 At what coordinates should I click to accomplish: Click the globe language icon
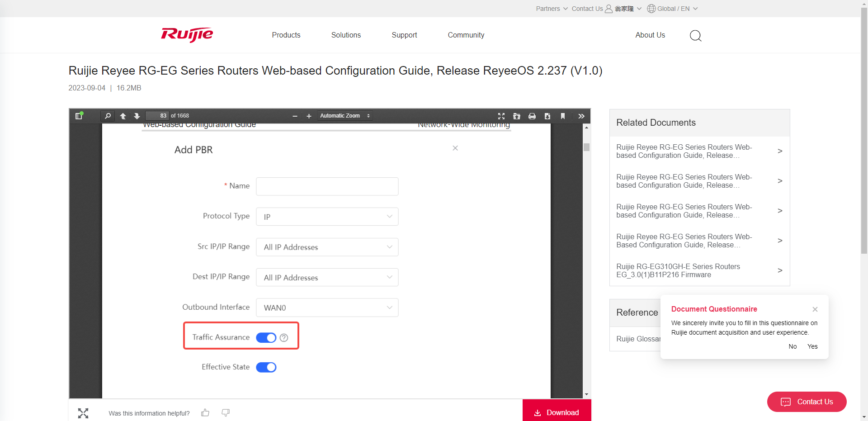(x=651, y=9)
